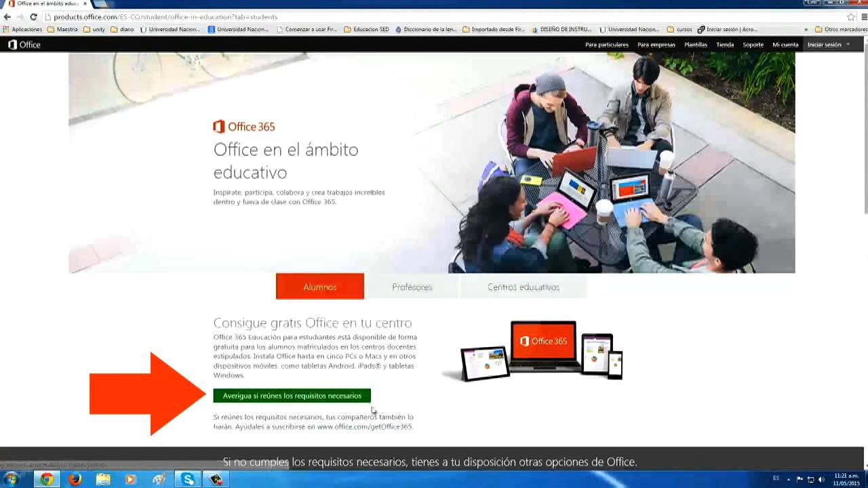Click the devices Office 365 product image

tap(532, 350)
